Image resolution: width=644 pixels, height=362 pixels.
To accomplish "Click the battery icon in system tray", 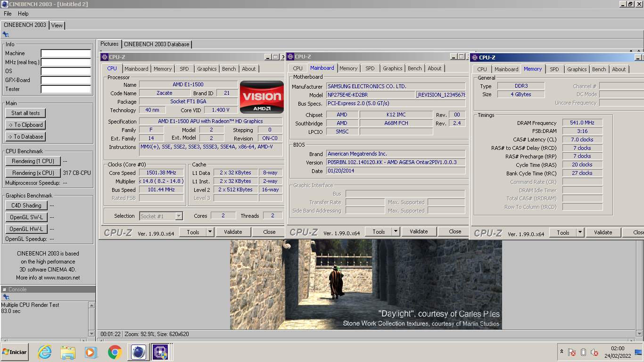I will click(x=583, y=352).
